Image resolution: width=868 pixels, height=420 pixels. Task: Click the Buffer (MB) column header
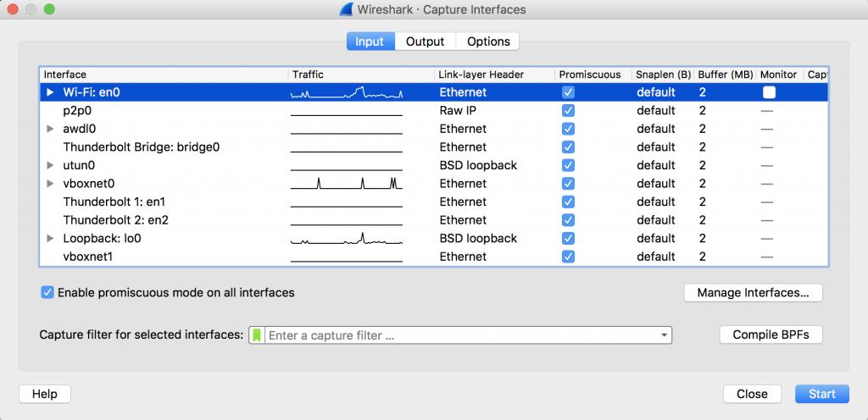click(x=726, y=75)
